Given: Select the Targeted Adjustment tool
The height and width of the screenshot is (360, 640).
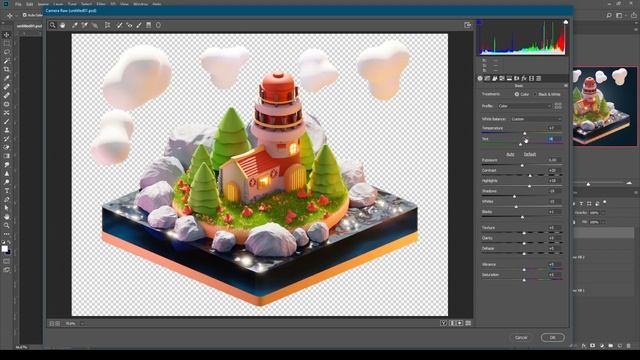Looking at the screenshot, I should click(x=95, y=25).
